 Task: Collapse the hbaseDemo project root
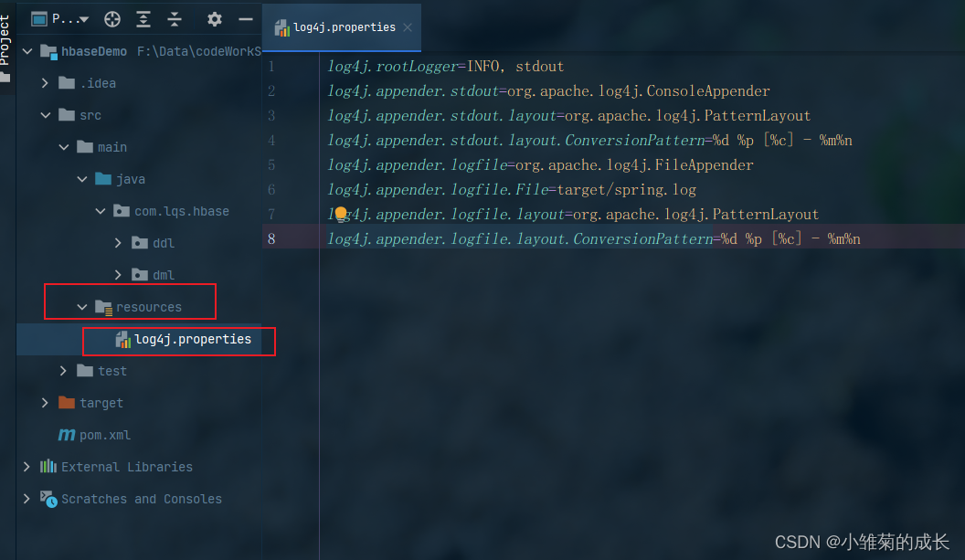[x=27, y=51]
